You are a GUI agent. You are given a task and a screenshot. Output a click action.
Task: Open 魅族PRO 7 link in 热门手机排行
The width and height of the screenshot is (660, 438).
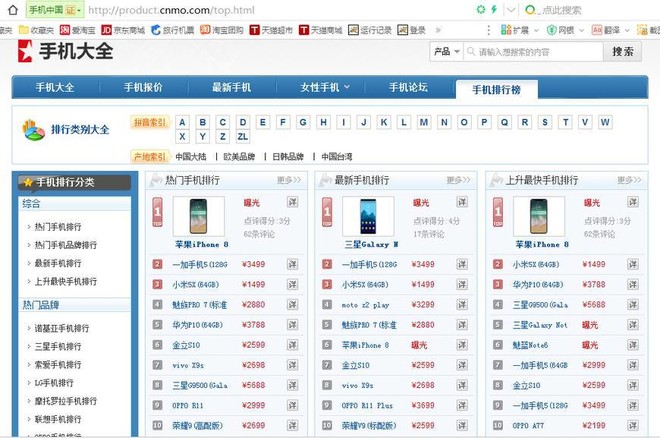click(200, 305)
